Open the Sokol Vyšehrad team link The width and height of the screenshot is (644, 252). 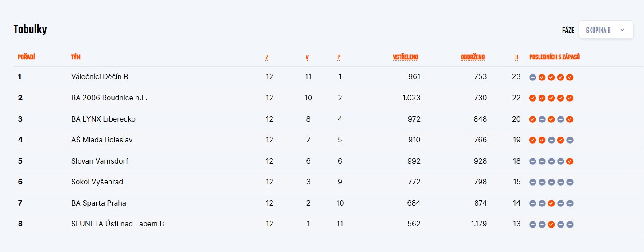click(x=97, y=182)
